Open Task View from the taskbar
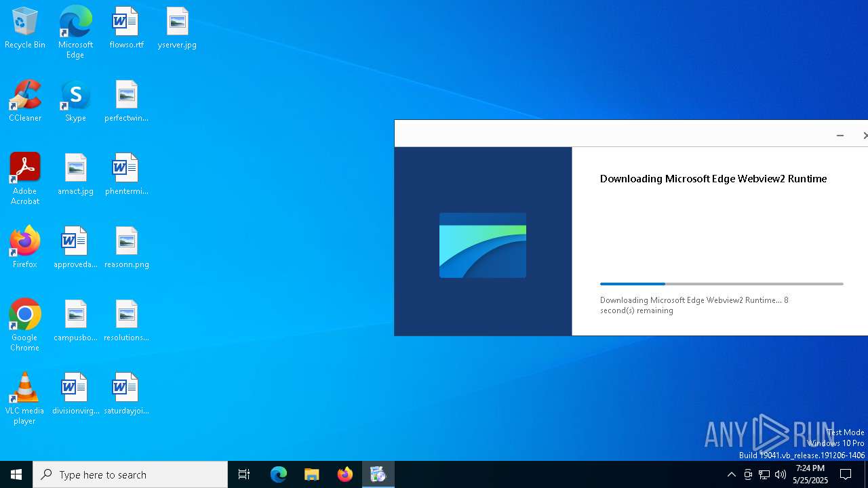Screen dimensions: 868x488 244,474
